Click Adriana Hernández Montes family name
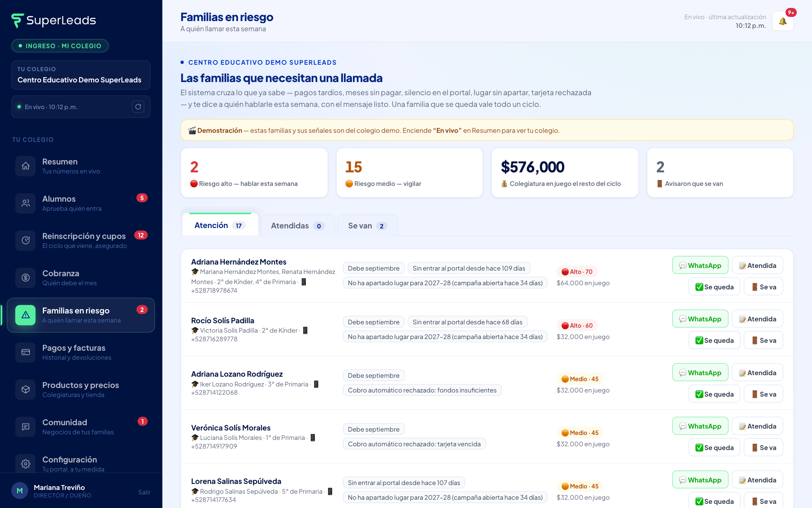Image resolution: width=812 pixels, height=508 pixels. (239, 262)
